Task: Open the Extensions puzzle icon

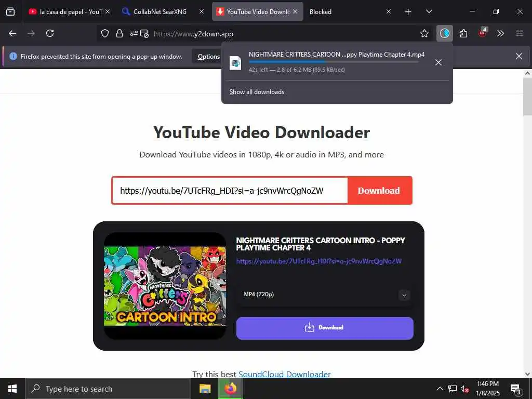Action: [x=463, y=33]
